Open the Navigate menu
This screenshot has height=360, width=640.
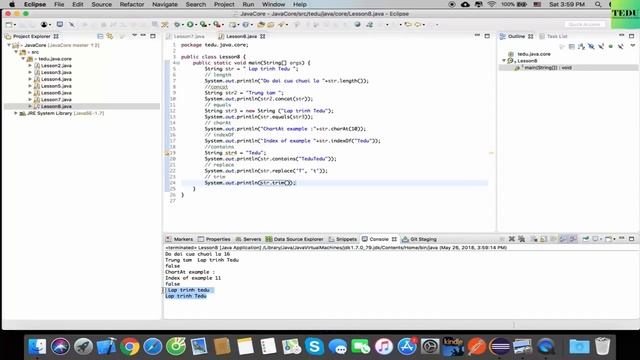(165, 4)
